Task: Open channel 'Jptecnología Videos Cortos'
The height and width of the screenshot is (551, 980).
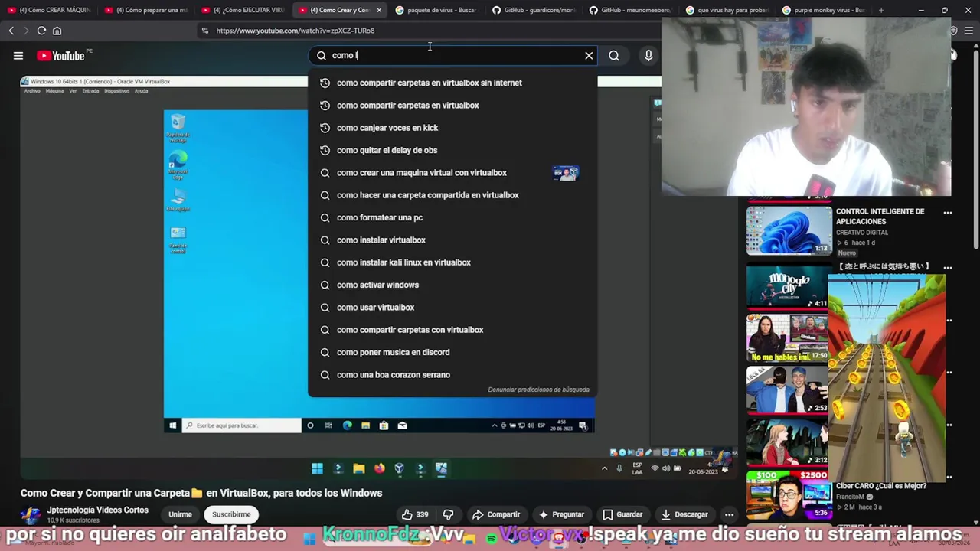Action: point(97,510)
